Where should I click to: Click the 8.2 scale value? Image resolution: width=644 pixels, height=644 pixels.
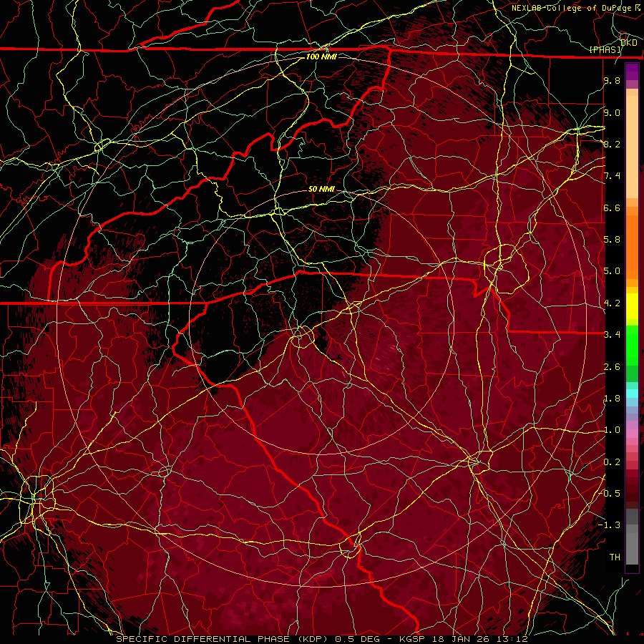pyautogui.click(x=612, y=144)
